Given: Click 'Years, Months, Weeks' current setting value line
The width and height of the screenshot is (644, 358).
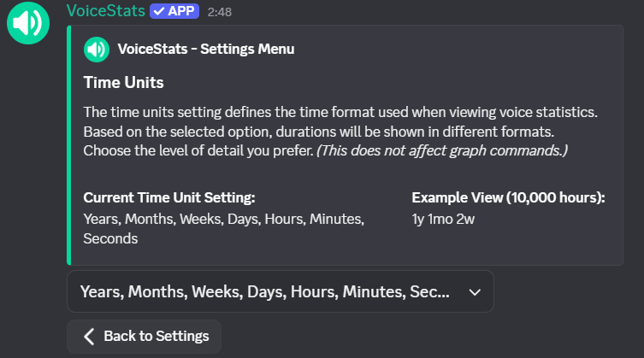Looking at the screenshot, I should pos(223,219).
